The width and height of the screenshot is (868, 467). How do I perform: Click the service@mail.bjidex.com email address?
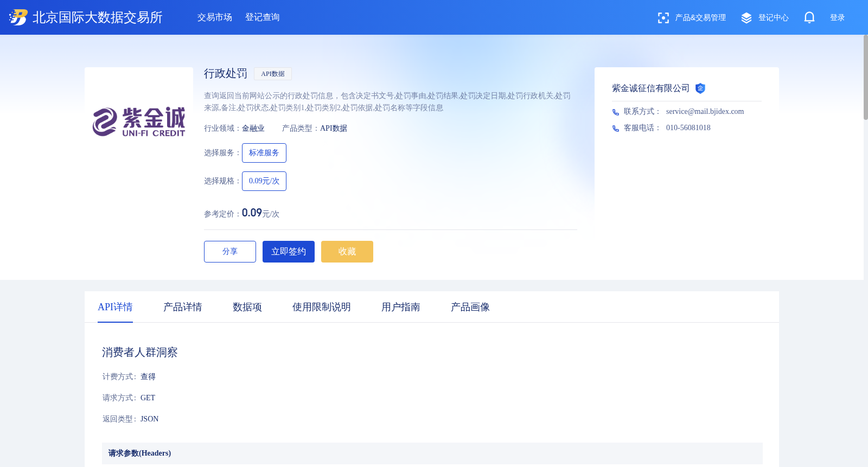click(x=705, y=112)
